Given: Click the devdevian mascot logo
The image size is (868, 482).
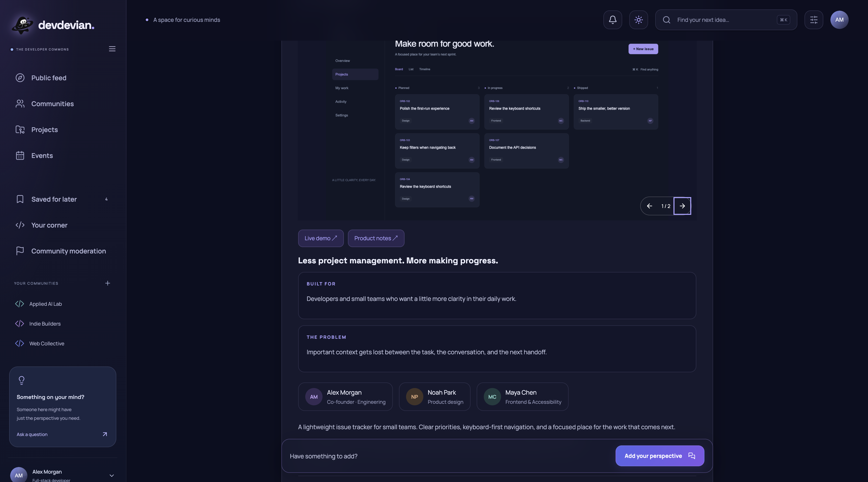Looking at the screenshot, I should tap(22, 25).
